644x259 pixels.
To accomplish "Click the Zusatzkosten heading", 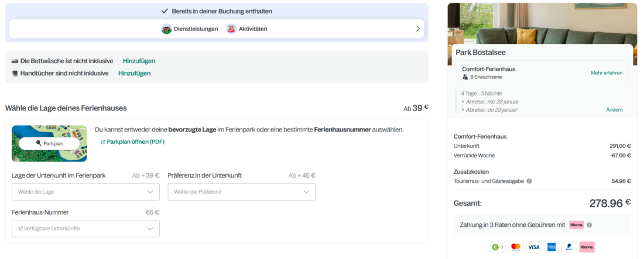I will tap(471, 172).
